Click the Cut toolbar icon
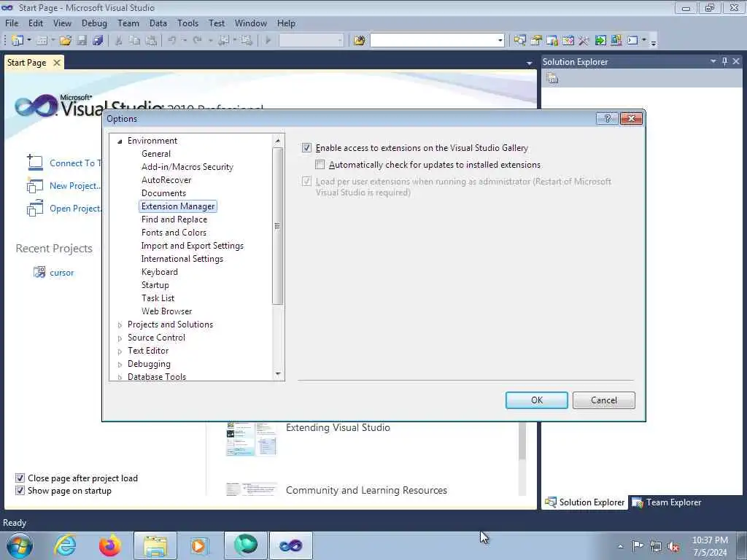The image size is (747, 560). coord(119,41)
